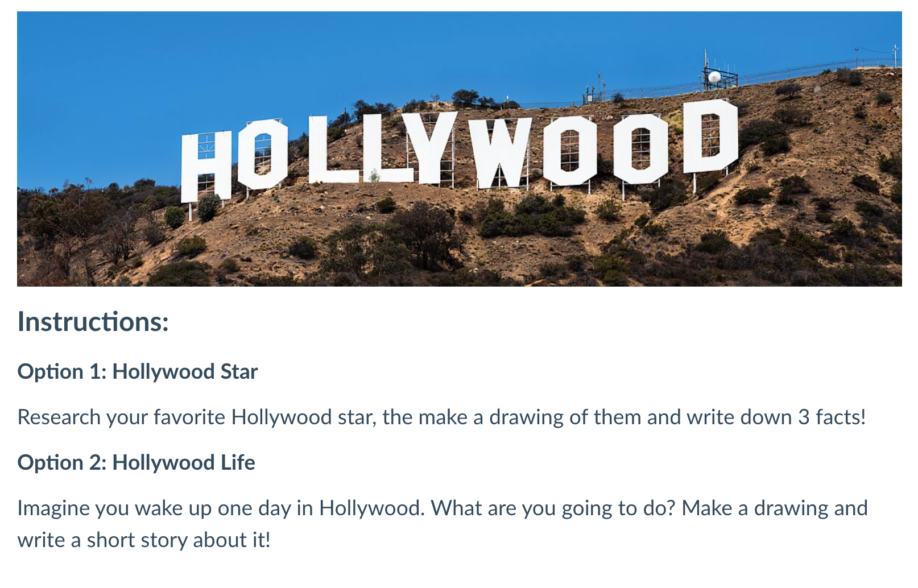Click the final letter D on the sign
The image size is (918, 588).
[x=710, y=136]
